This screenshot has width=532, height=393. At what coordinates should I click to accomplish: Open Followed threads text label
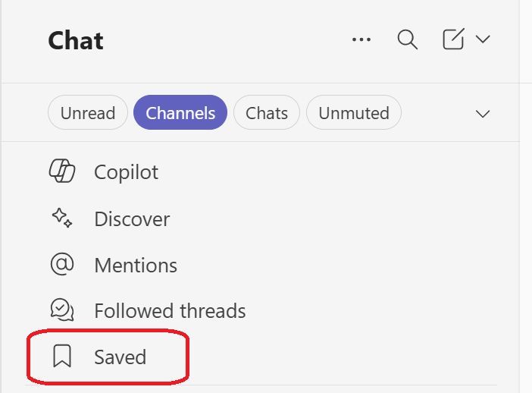pyautogui.click(x=170, y=311)
